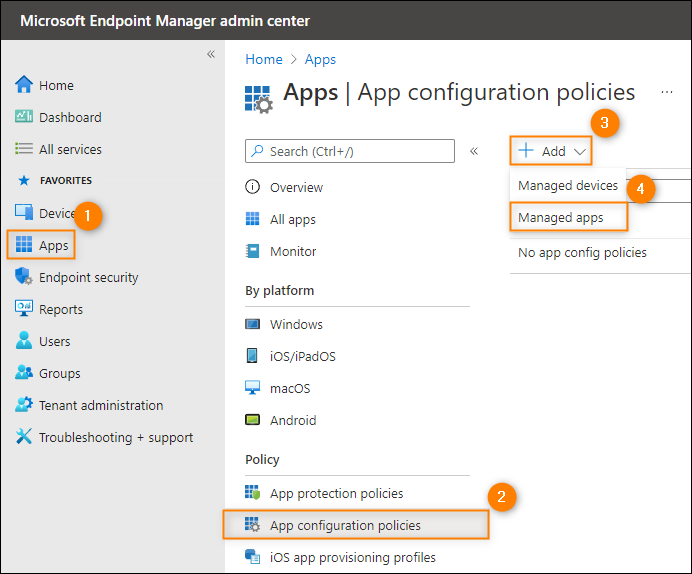Image resolution: width=692 pixels, height=574 pixels.
Task: Click the iOS app provisioning profiles icon
Action: [x=252, y=556]
